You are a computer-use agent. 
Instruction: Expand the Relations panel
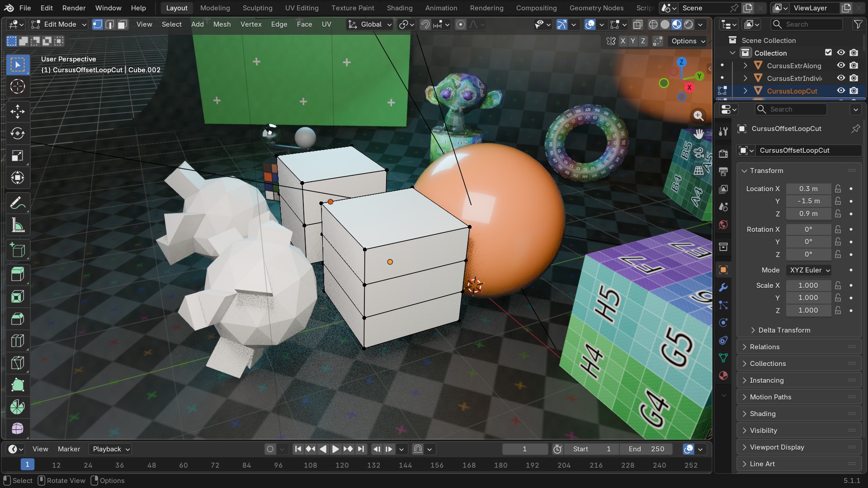click(x=764, y=347)
